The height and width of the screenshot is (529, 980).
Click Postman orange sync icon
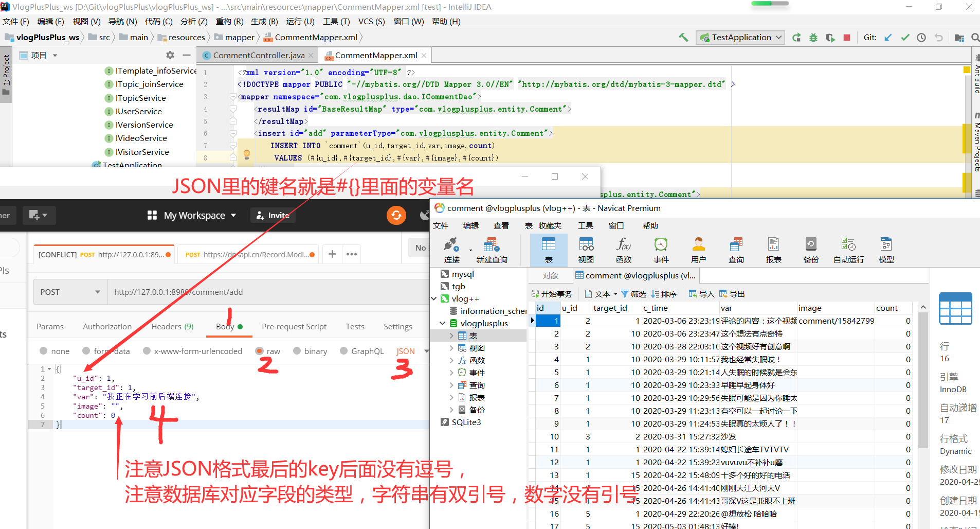pyautogui.click(x=396, y=215)
